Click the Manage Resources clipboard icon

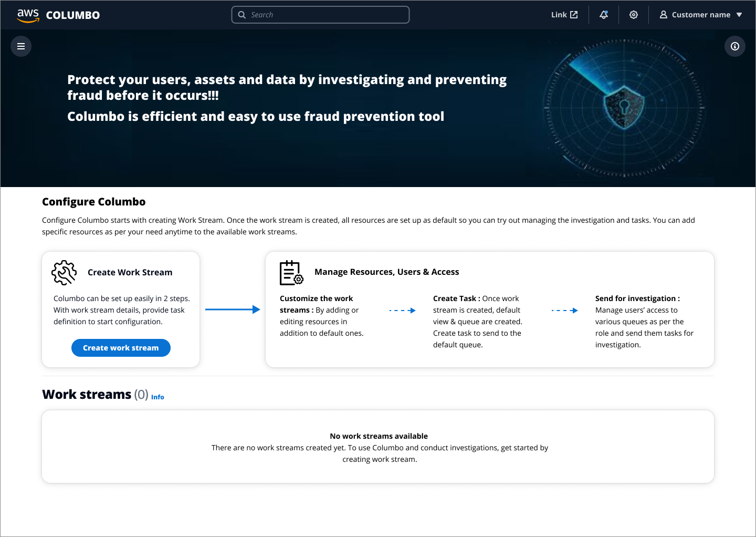pyautogui.click(x=291, y=272)
